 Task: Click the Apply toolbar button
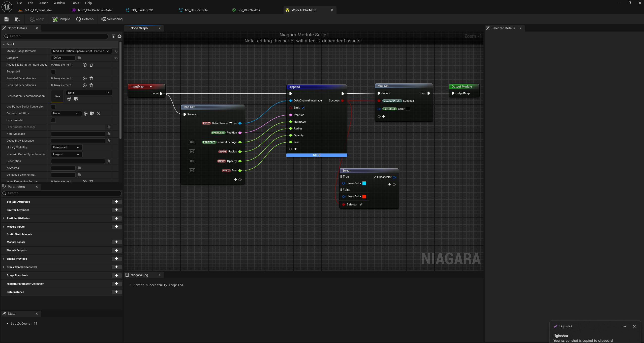[x=37, y=19]
